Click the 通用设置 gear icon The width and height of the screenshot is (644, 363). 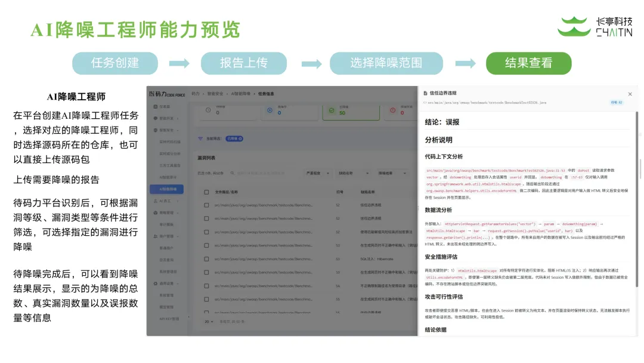[156, 284]
